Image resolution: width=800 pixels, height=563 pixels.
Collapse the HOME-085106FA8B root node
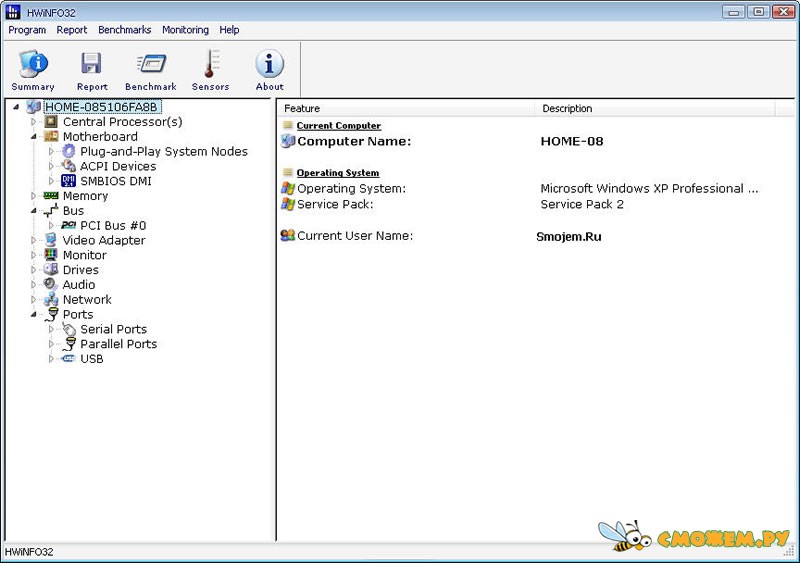(x=16, y=107)
